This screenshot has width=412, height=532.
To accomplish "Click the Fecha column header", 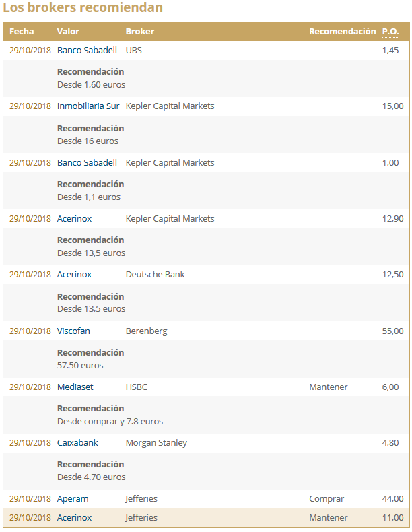I will pos(22,32).
